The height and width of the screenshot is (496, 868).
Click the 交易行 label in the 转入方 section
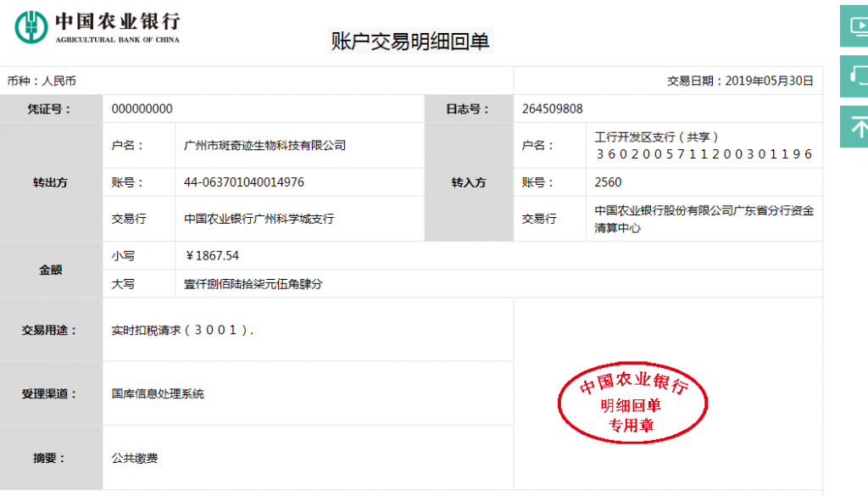click(539, 220)
